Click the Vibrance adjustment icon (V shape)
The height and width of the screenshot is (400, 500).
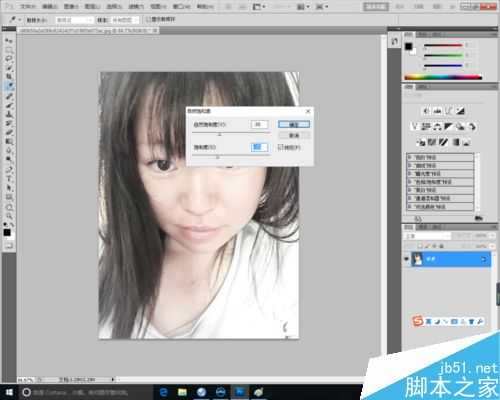(414, 126)
